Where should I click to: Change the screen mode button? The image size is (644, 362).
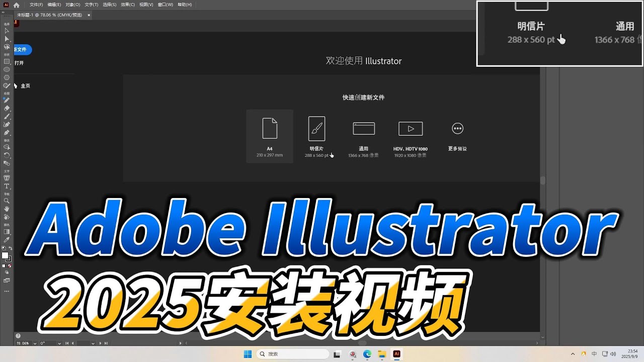click(x=7, y=281)
